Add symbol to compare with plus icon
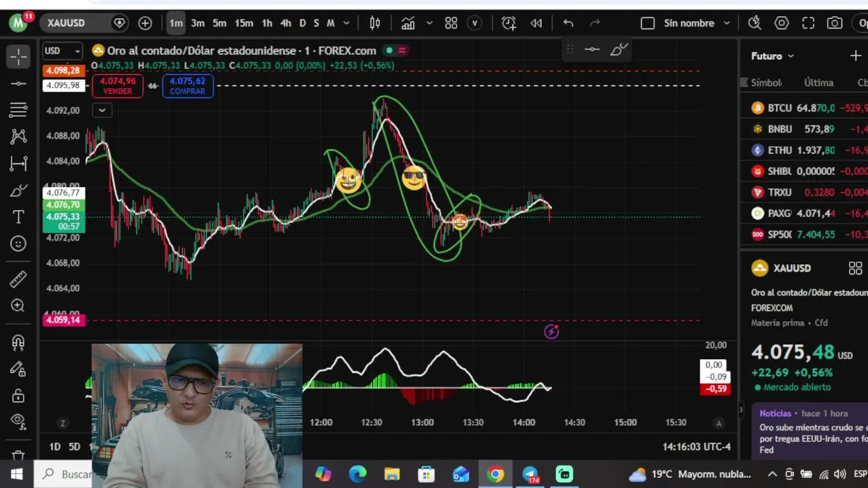 (x=145, y=23)
